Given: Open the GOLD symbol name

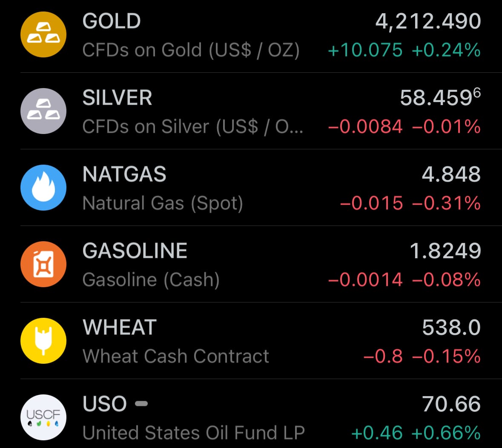Looking at the screenshot, I should pos(112,21).
